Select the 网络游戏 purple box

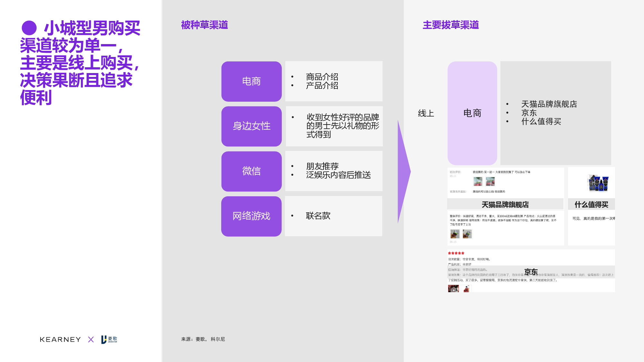(251, 216)
